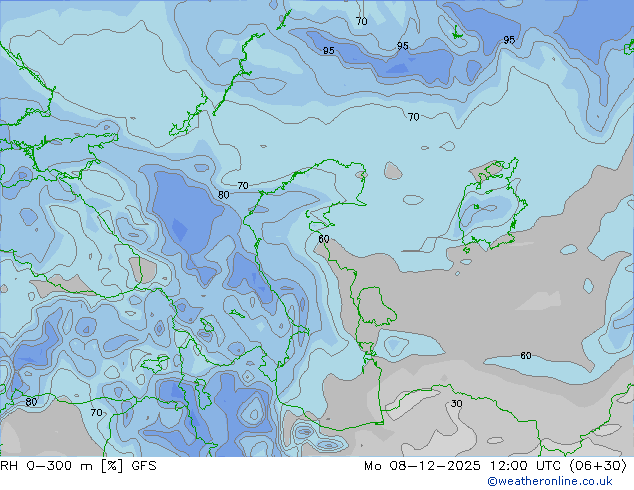Select the 'RH 0-300 m [%] GFS' caption
The image size is (634, 490).
pos(78,466)
